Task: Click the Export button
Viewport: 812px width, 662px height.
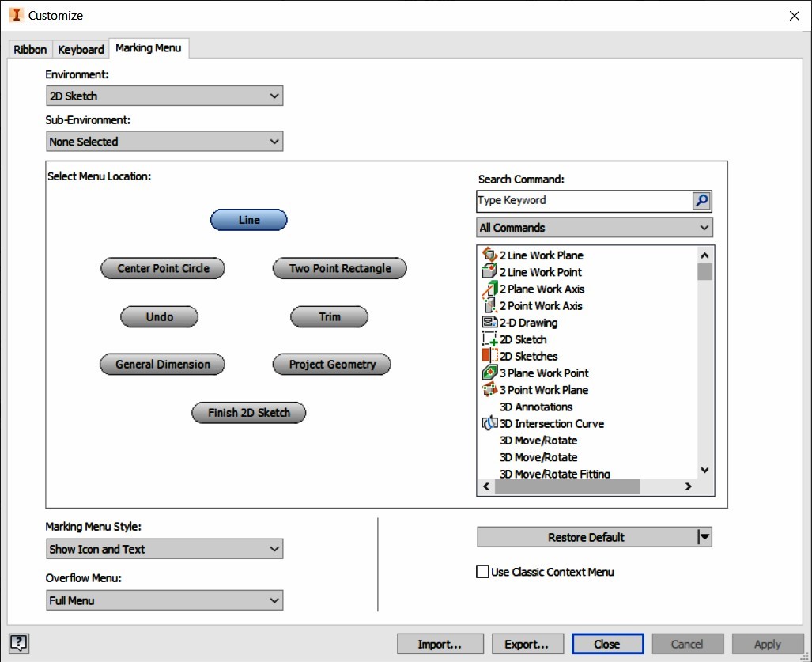Action: click(x=527, y=643)
